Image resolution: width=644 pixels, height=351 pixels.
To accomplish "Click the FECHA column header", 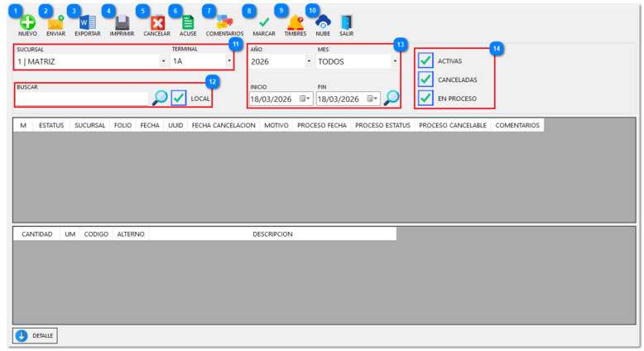I will (150, 125).
